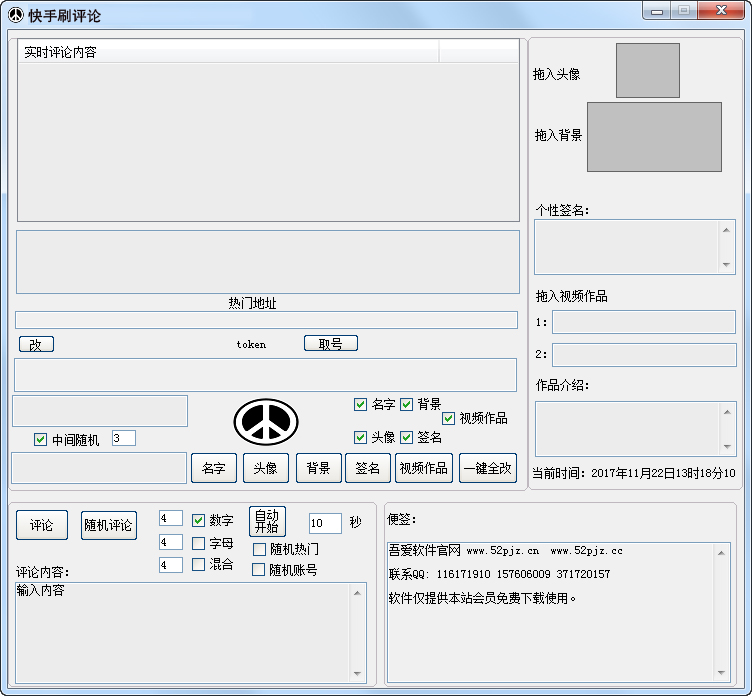The width and height of the screenshot is (752, 696).
Task: Click the token text box
Action: click(x=265, y=375)
